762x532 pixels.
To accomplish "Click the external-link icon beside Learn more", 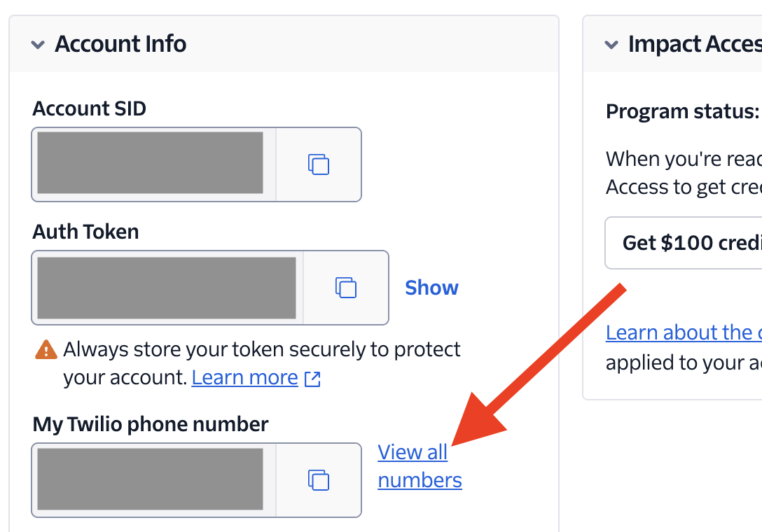I will [x=312, y=379].
